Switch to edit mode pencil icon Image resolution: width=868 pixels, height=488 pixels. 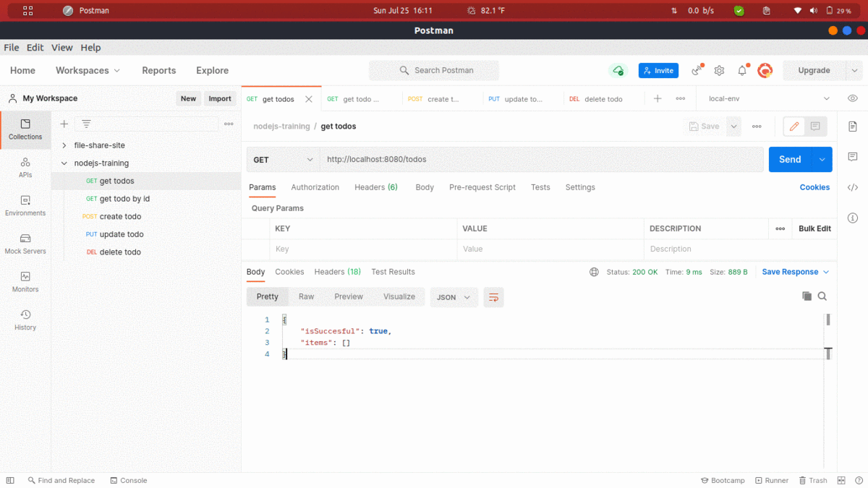tap(794, 127)
